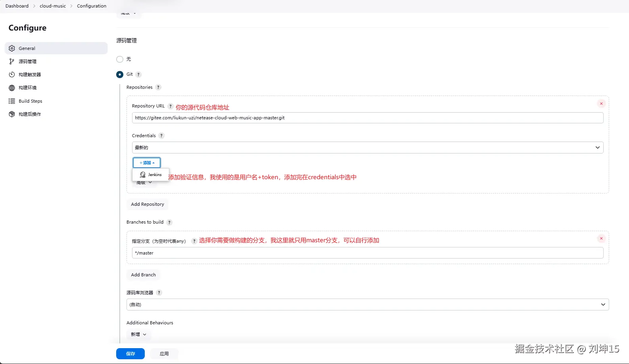This screenshot has width=629, height=364.
Task: Remove the repository entry with X
Action: [x=601, y=103]
